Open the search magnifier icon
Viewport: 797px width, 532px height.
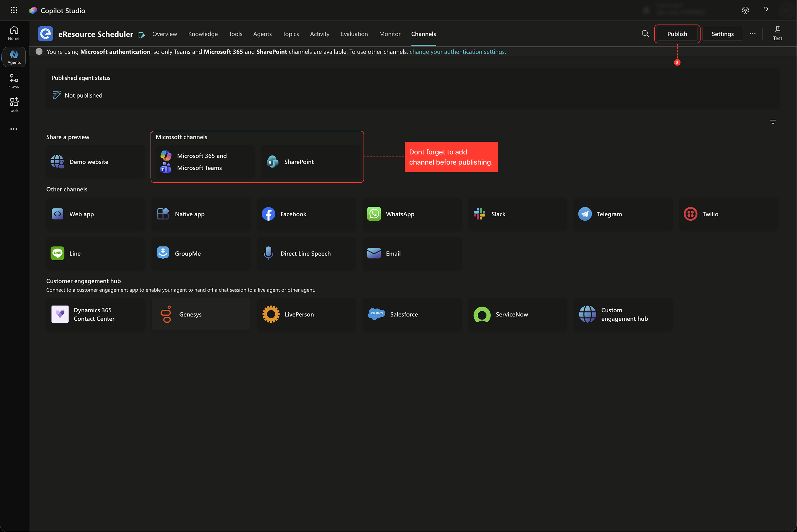[645, 34]
